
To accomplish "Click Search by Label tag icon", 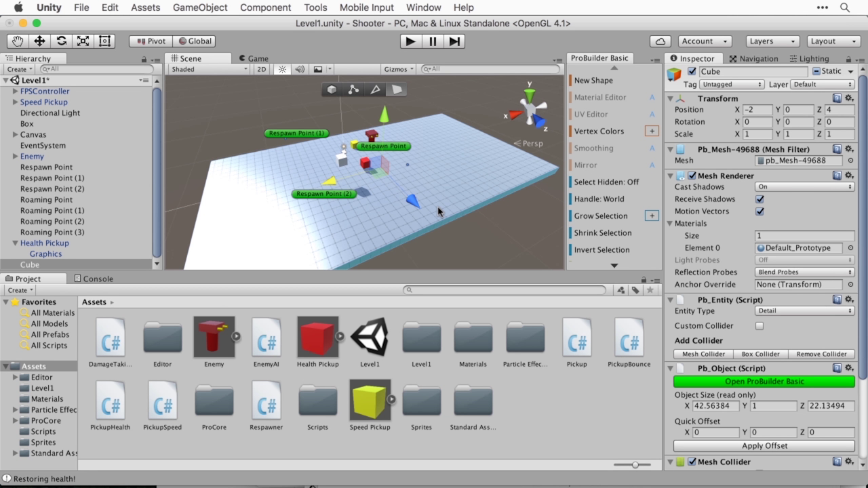I will pos(635,290).
